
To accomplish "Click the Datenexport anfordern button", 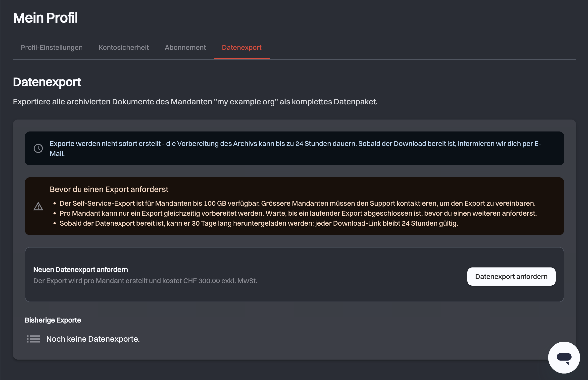I will click(511, 276).
